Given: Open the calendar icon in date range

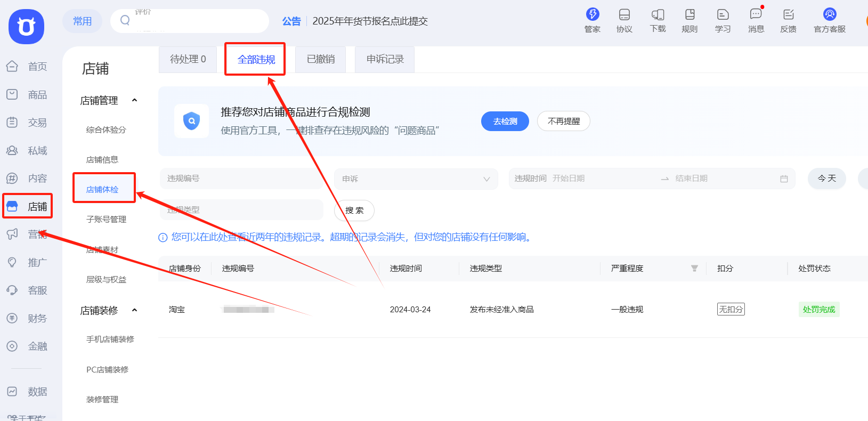Looking at the screenshot, I should (784, 179).
